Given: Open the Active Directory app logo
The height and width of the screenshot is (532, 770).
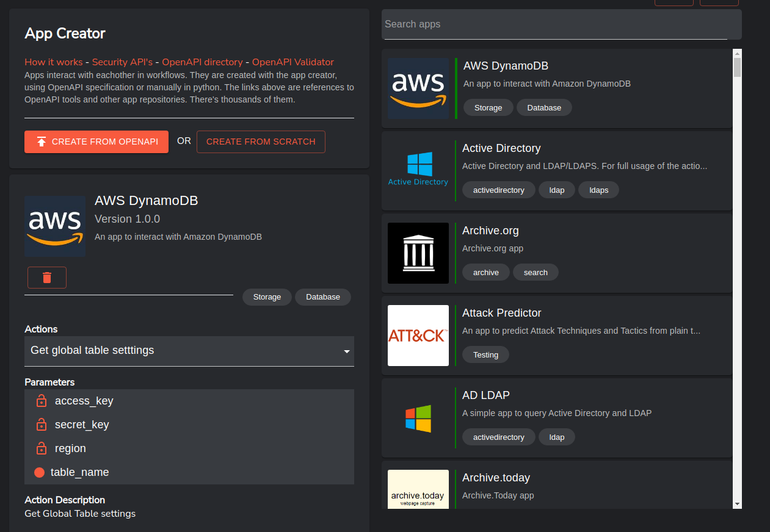Looking at the screenshot, I should [x=418, y=171].
